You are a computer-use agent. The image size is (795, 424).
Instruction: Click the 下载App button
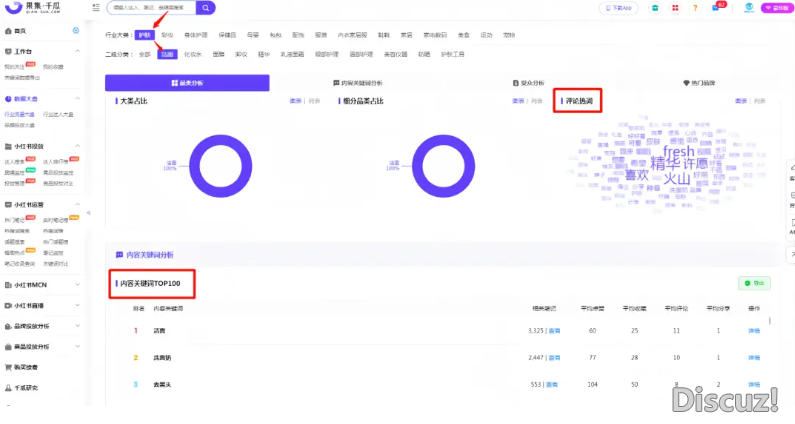[x=619, y=8]
